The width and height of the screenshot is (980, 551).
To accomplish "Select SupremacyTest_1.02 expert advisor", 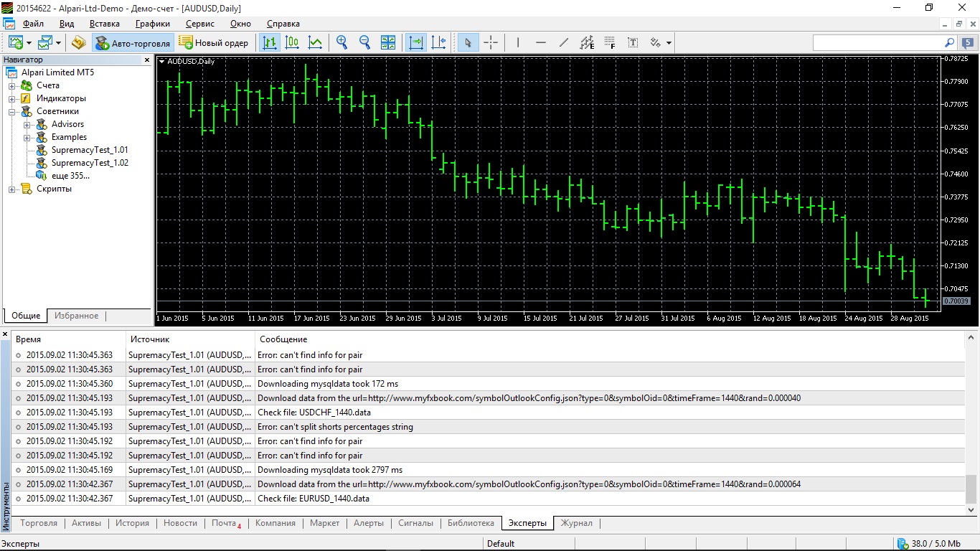I will (90, 163).
